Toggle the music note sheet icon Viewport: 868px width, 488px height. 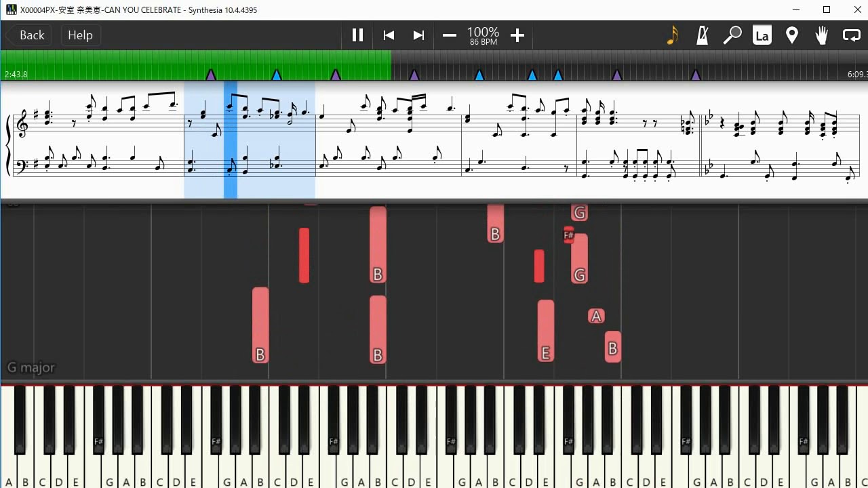click(672, 35)
